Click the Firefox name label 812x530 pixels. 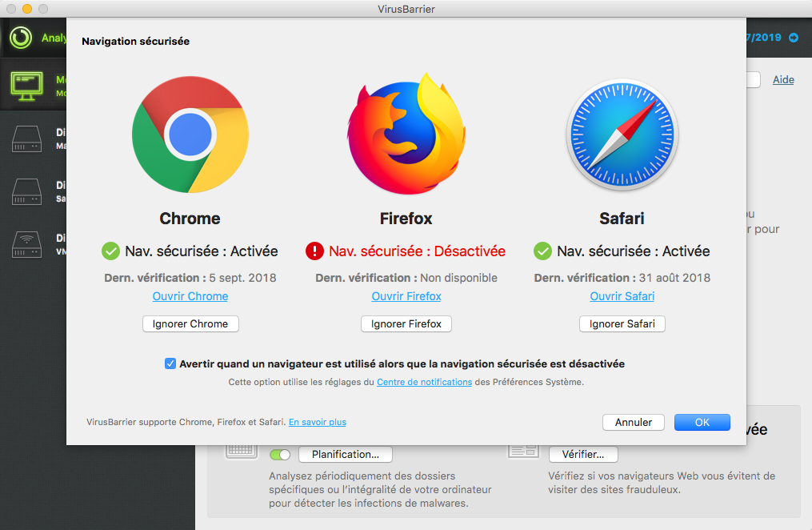pyautogui.click(x=406, y=219)
